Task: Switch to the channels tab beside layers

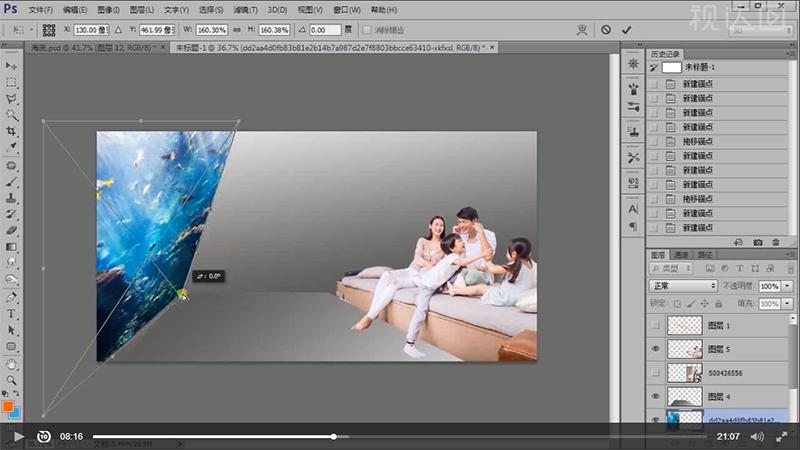Action: (682, 255)
